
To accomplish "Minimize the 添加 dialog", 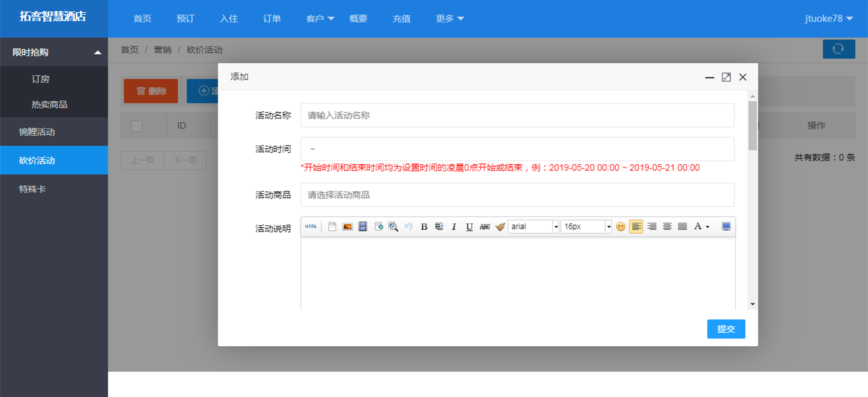I will click(x=710, y=77).
